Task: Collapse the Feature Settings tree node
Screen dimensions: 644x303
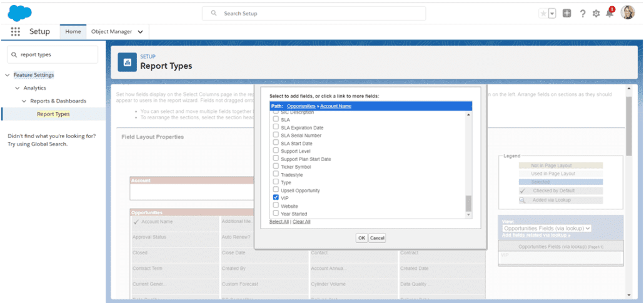Action: tap(8, 75)
